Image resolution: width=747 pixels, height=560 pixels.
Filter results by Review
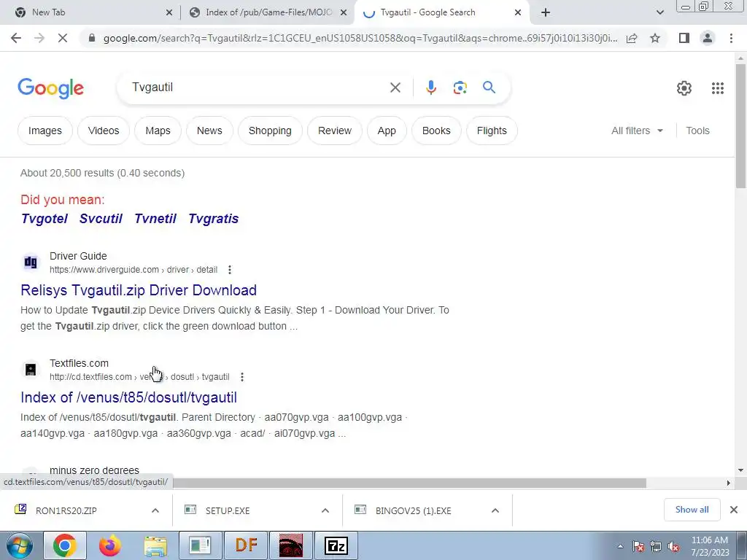click(334, 131)
